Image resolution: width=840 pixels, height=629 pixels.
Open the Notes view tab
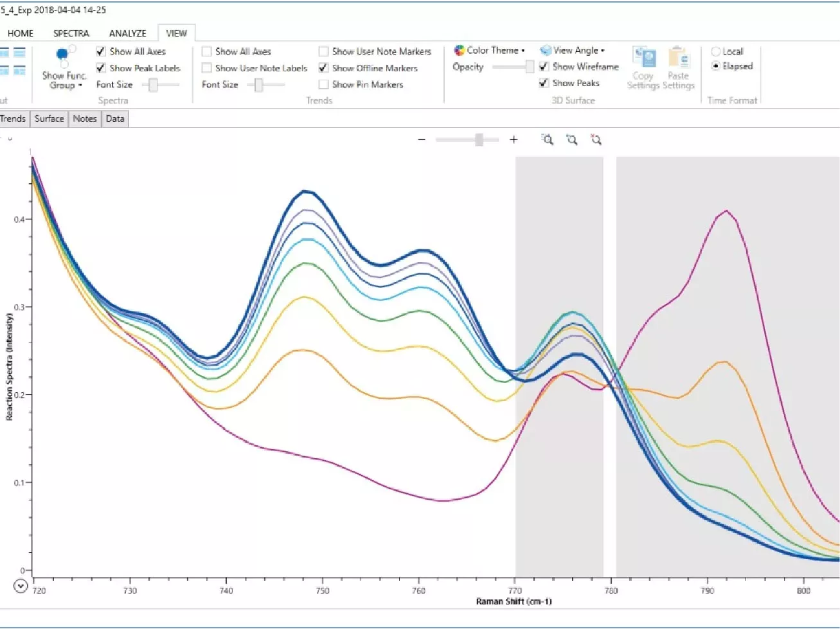(84, 119)
